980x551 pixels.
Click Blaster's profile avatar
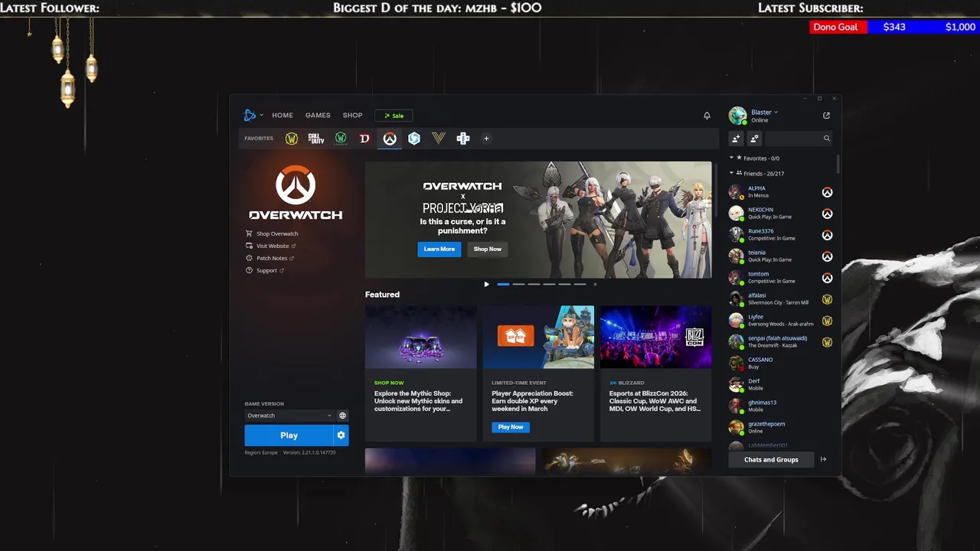737,116
